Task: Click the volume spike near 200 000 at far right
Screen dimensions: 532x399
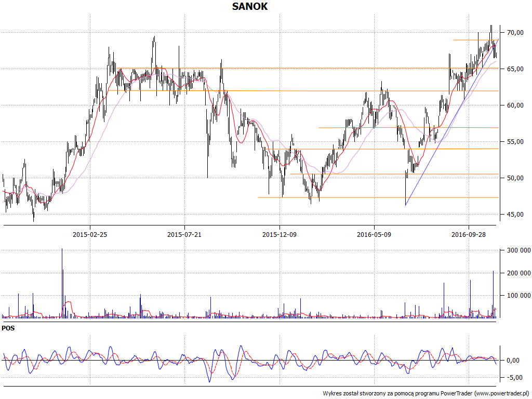Action: 494,295
